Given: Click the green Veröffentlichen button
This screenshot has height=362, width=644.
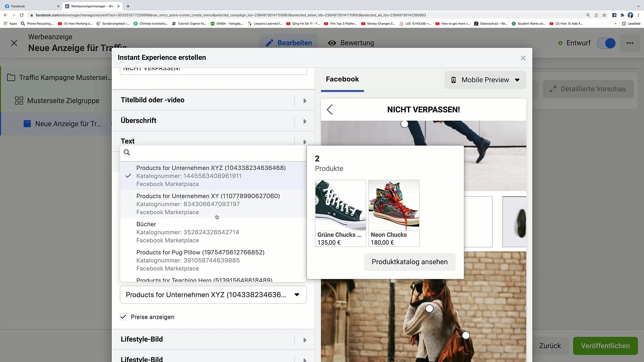Looking at the screenshot, I should (605, 346).
